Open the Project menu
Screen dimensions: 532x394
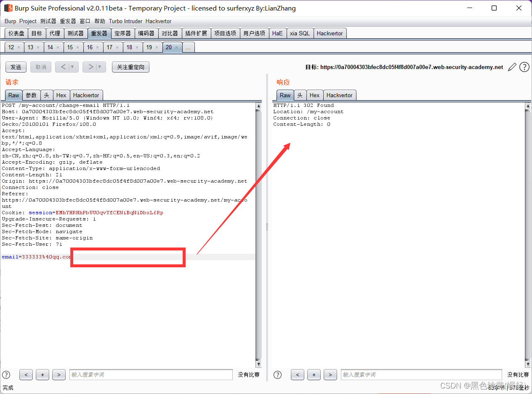(x=28, y=21)
